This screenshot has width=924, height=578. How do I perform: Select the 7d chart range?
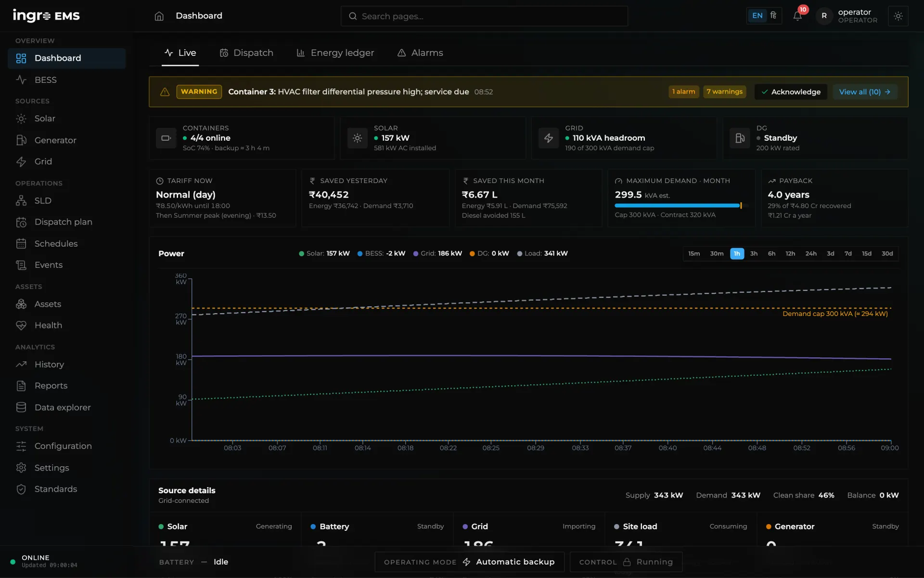848,254
